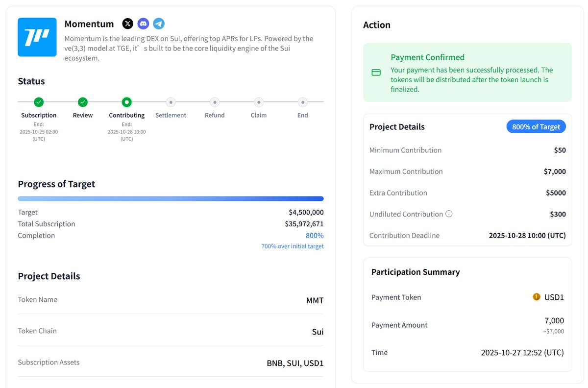The image size is (588, 388).
Task: Click the payment card icon in confirmation banner
Action: click(376, 73)
